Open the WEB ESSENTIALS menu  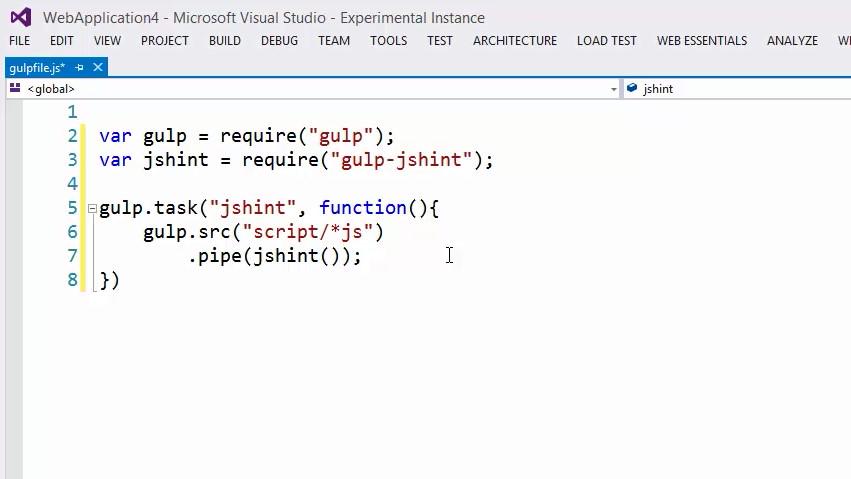pos(702,41)
